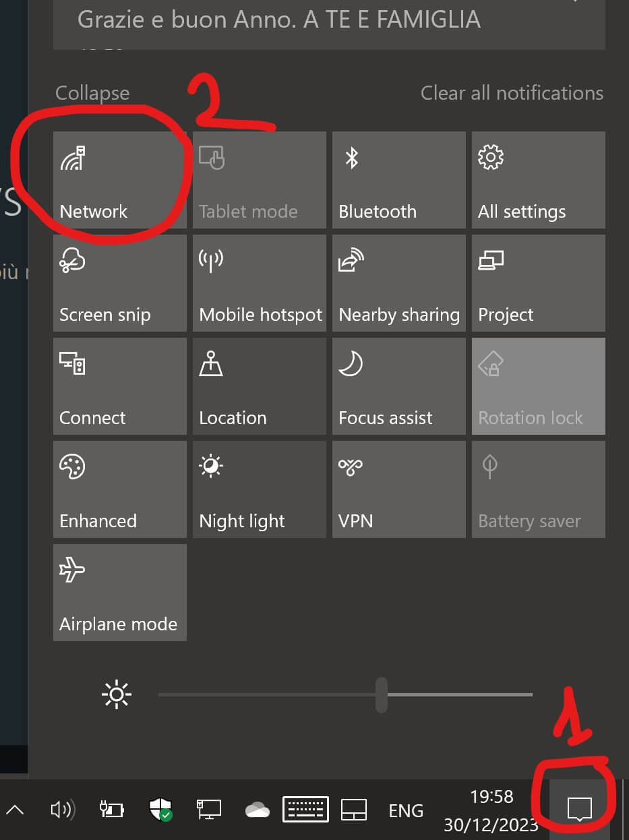The image size is (629, 840).
Task: Turn on Mobile hotspot
Action: point(259,283)
